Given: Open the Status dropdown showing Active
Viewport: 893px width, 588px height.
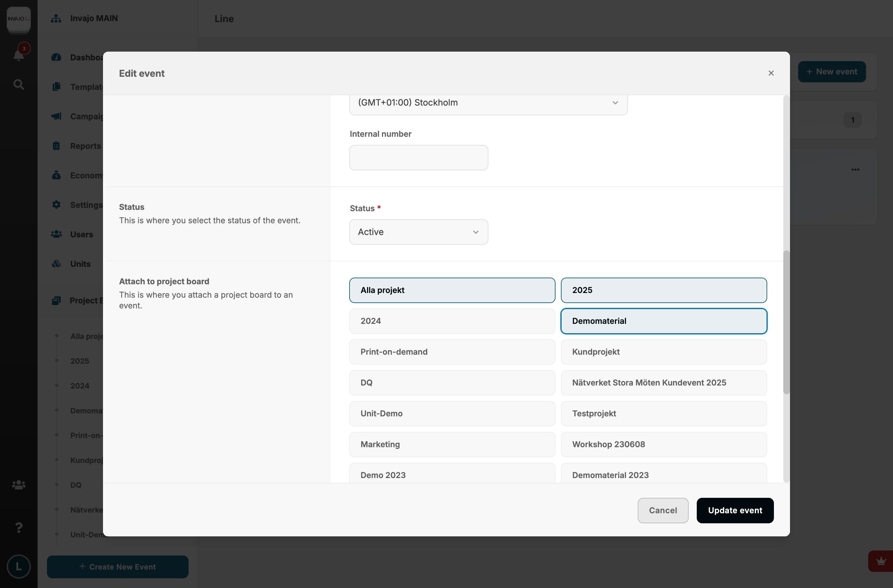Looking at the screenshot, I should [418, 232].
